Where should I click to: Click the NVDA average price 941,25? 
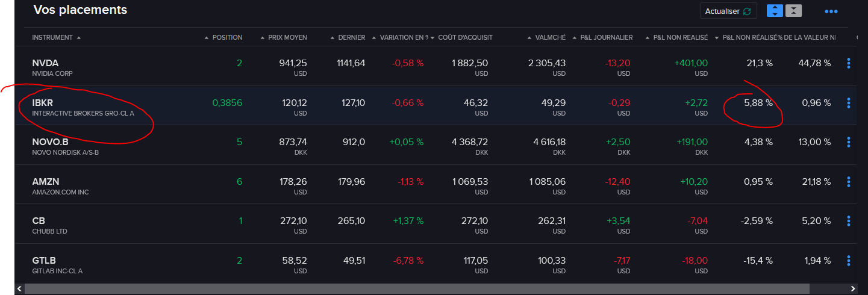click(x=294, y=63)
